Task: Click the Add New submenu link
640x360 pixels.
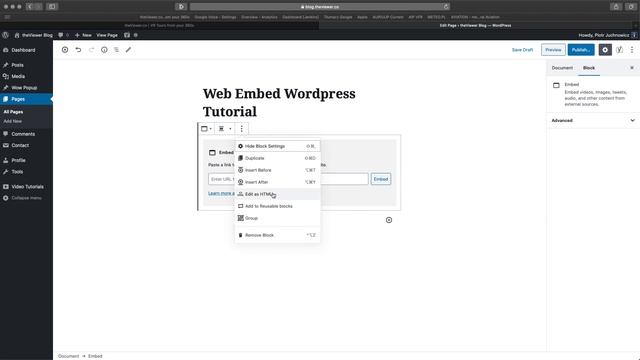Action: tap(13, 121)
